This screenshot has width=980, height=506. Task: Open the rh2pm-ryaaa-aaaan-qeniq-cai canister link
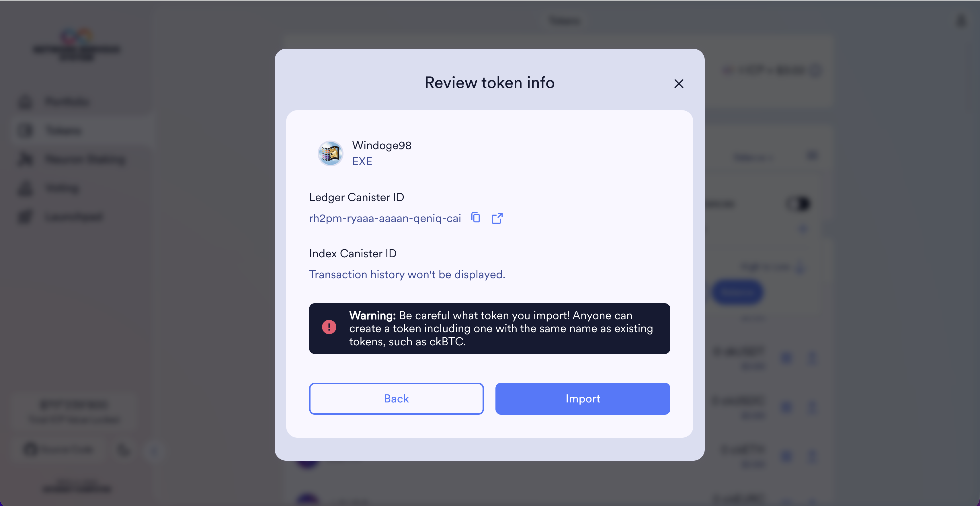click(385, 218)
